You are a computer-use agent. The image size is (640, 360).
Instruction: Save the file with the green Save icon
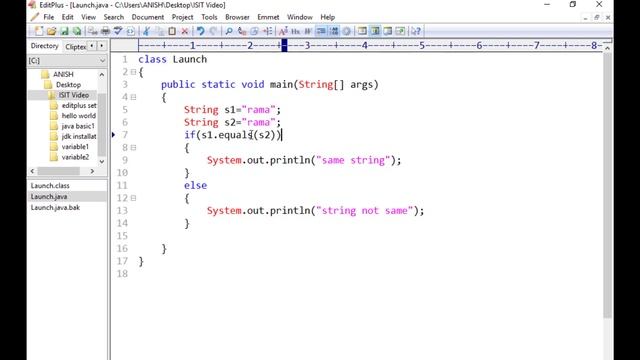pyautogui.click(x=64, y=31)
